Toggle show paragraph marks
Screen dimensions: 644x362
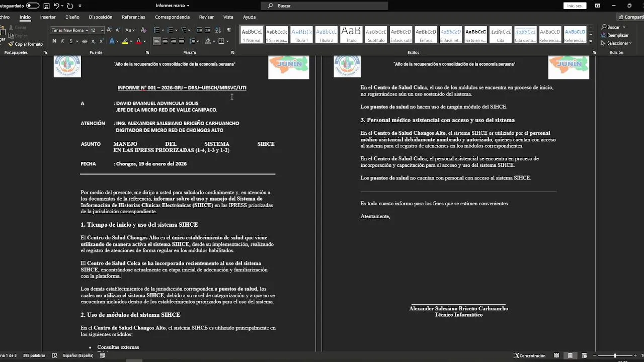229,30
